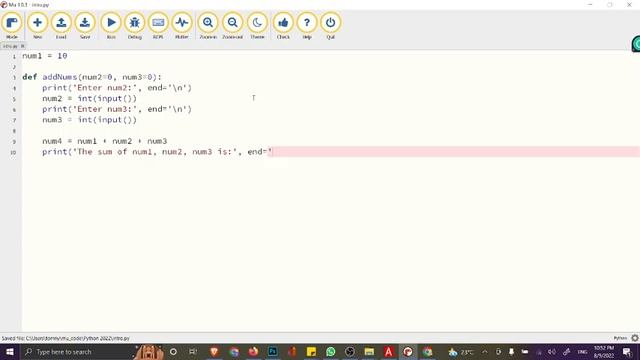Open Photoshop from taskbar

coord(273,351)
